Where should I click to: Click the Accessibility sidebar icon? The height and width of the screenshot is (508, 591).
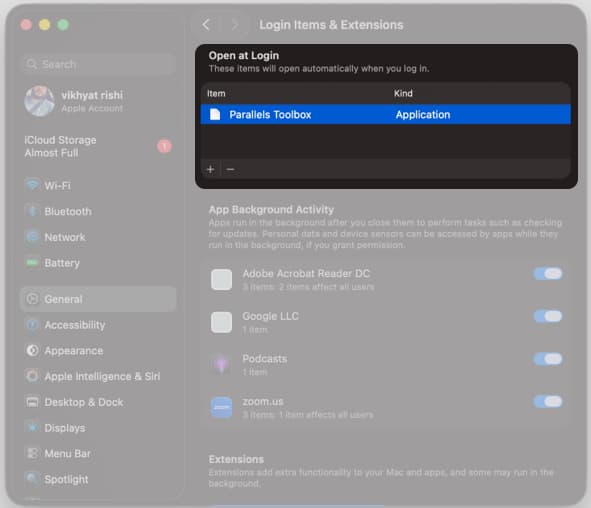click(x=32, y=324)
